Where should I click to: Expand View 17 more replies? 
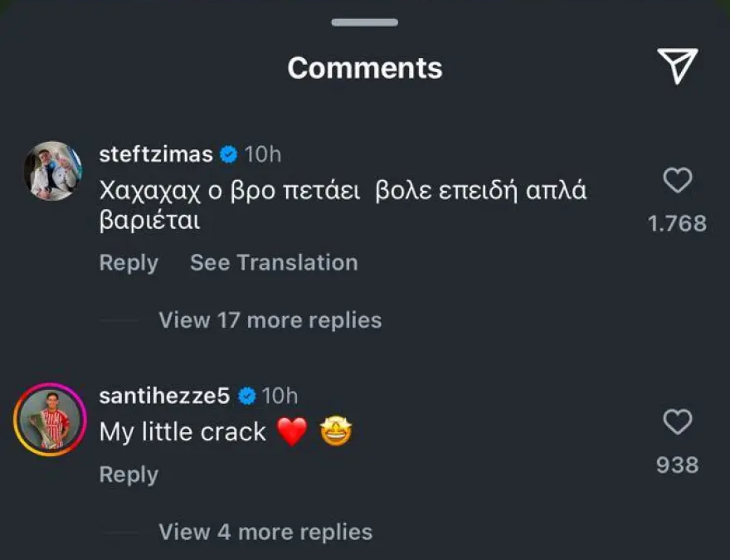coord(270,320)
